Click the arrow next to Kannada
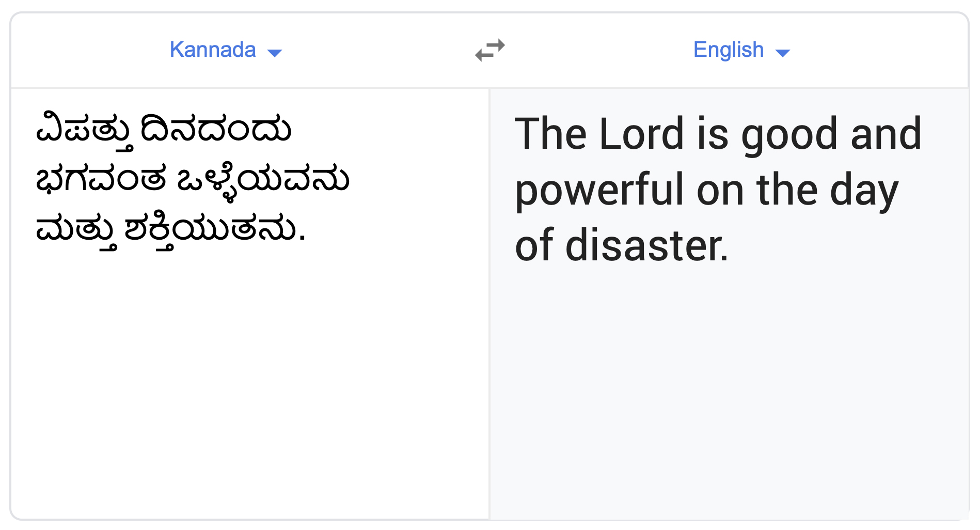The image size is (980, 530). [275, 53]
